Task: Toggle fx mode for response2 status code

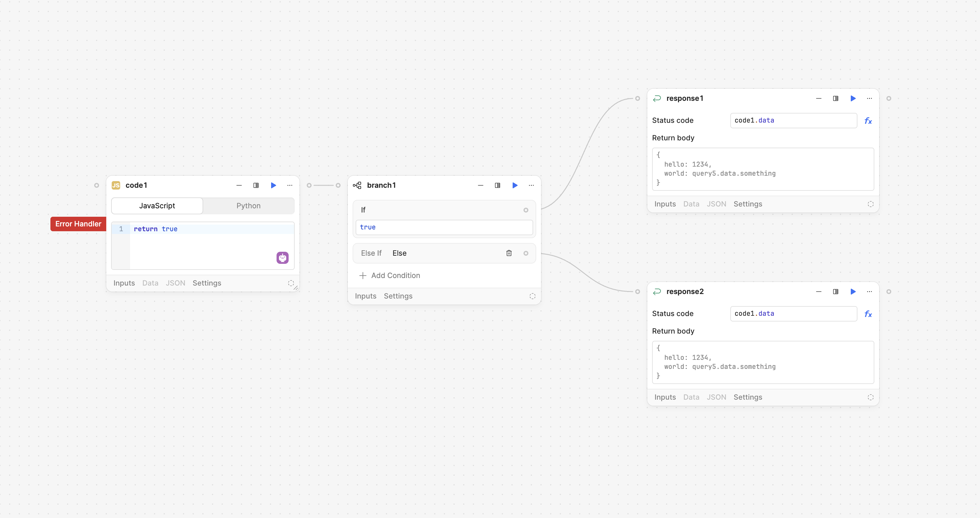Action: 868,314
